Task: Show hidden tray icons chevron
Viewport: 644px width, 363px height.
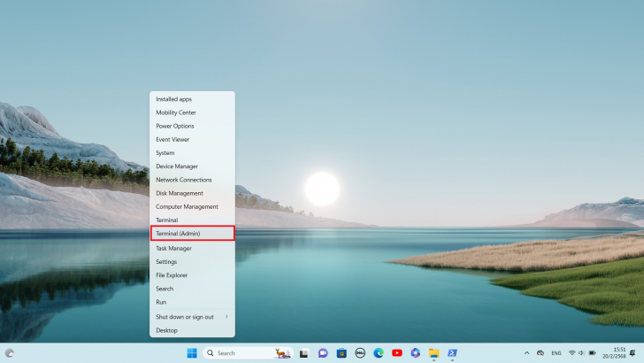Action: point(526,352)
